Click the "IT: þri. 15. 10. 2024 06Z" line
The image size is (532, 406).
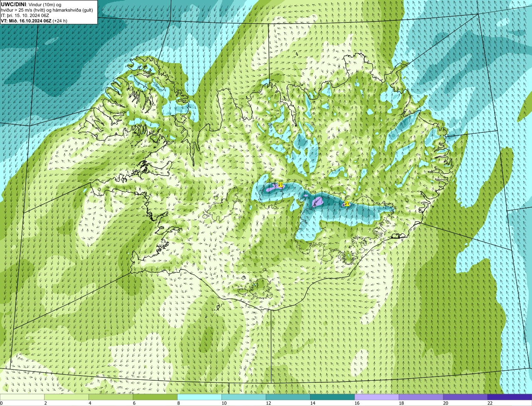tap(25, 15)
